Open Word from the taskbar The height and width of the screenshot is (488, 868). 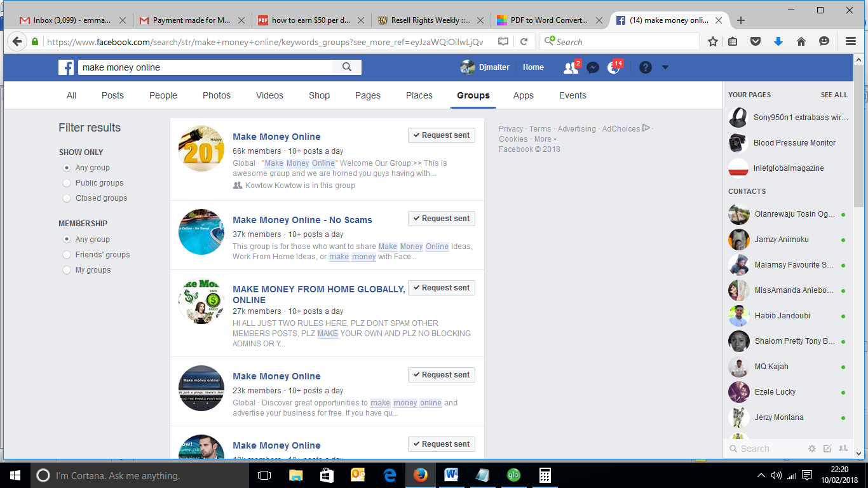451,475
